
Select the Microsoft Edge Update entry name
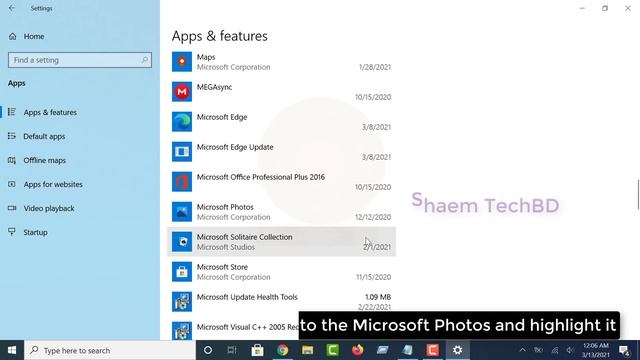(235, 147)
